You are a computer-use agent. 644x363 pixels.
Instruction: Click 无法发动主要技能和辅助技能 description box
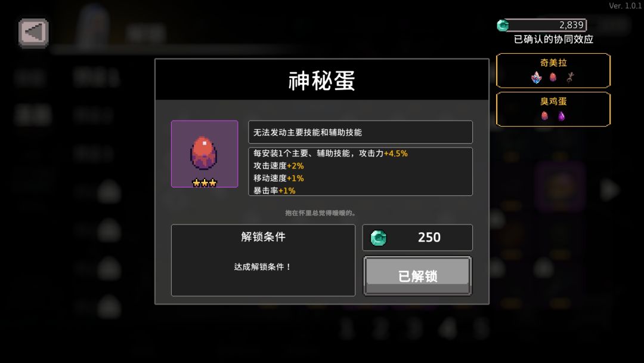[x=361, y=132]
